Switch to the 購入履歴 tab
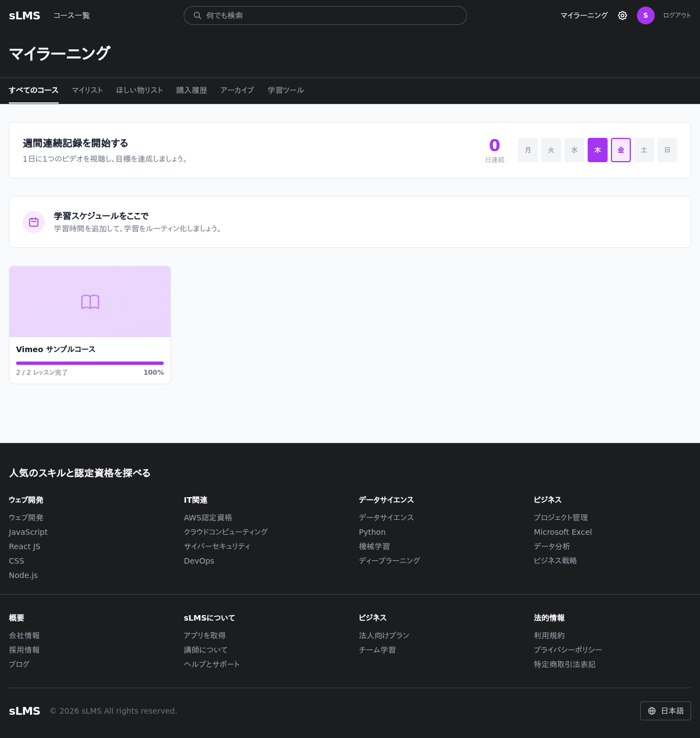 click(191, 90)
